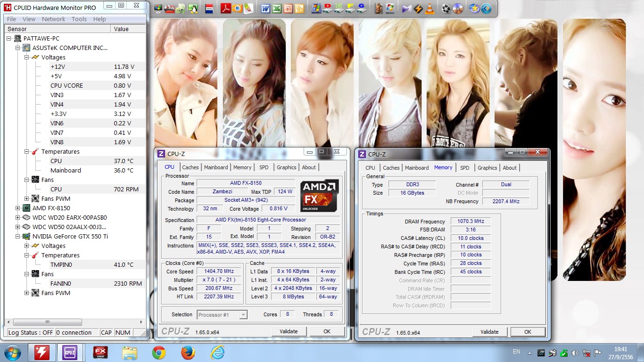Viewport: 644px width, 362px height.
Task: Expand the AMD FX-8150 tree node
Action: point(18,208)
